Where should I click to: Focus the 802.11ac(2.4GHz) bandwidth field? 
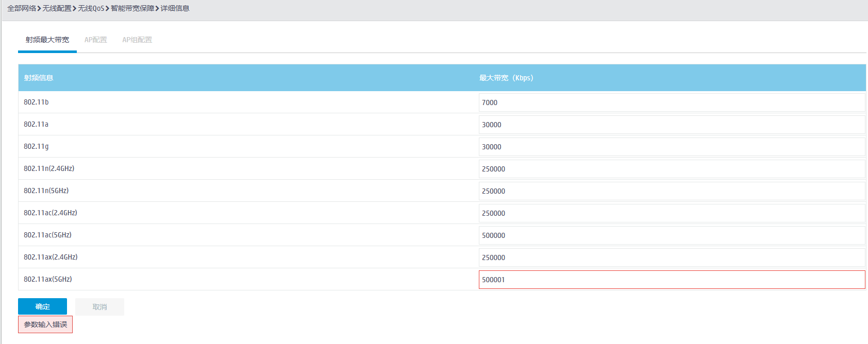pos(671,213)
